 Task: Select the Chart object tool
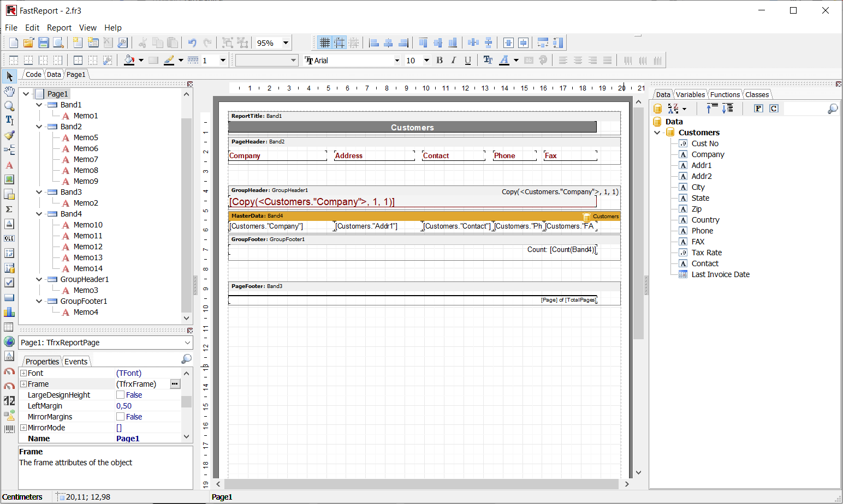[x=9, y=311]
